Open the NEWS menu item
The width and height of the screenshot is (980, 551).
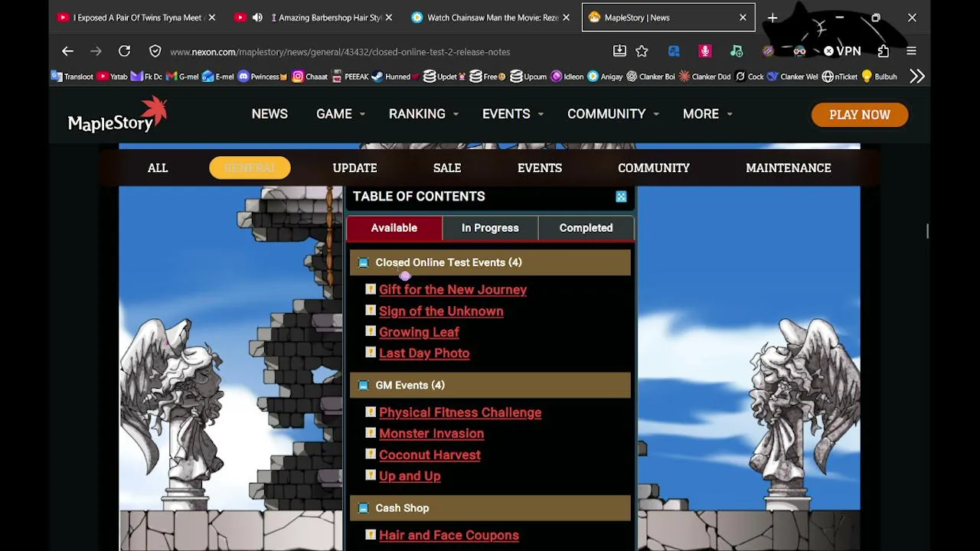[x=269, y=114]
